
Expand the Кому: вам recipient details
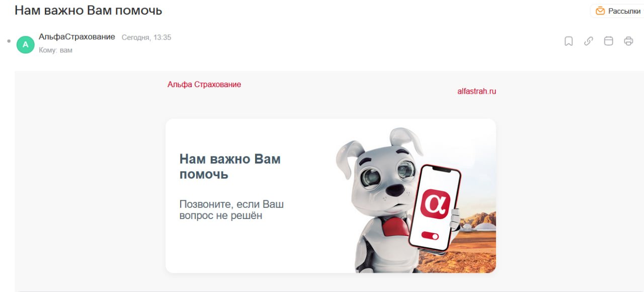[55, 50]
